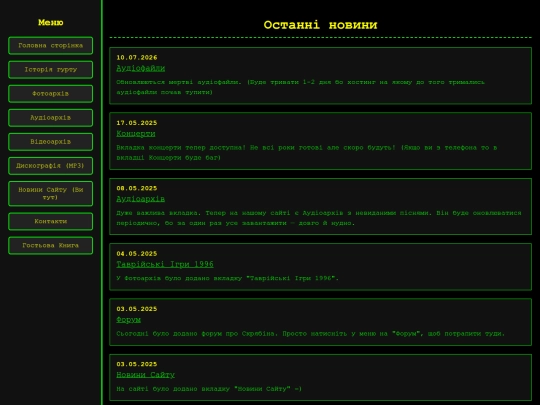This screenshot has width=540, height=405.
Task: Follow the Форум news link
Action: click(x=128, y=320)
